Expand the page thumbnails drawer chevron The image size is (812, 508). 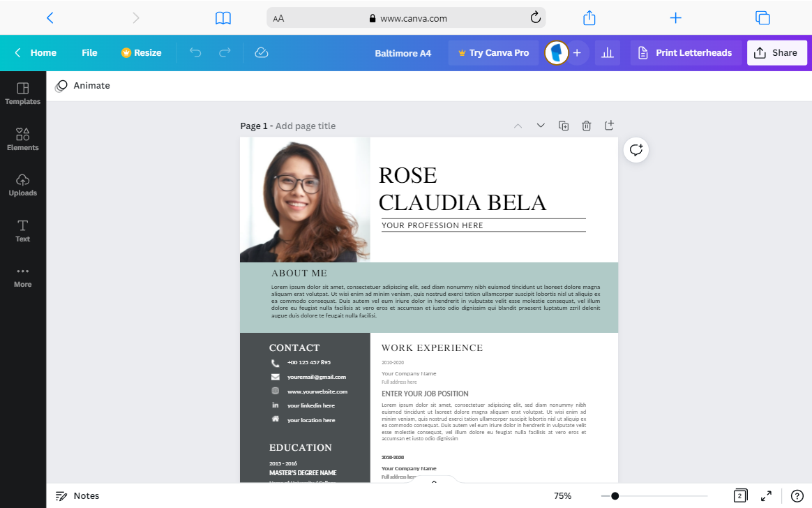(x=434, y=481)
